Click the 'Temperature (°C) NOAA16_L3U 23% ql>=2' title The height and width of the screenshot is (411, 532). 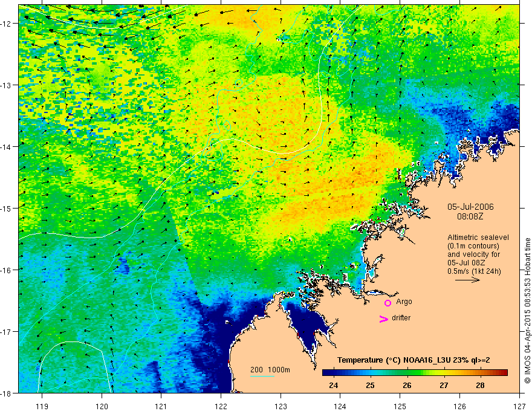coord(414,360)
